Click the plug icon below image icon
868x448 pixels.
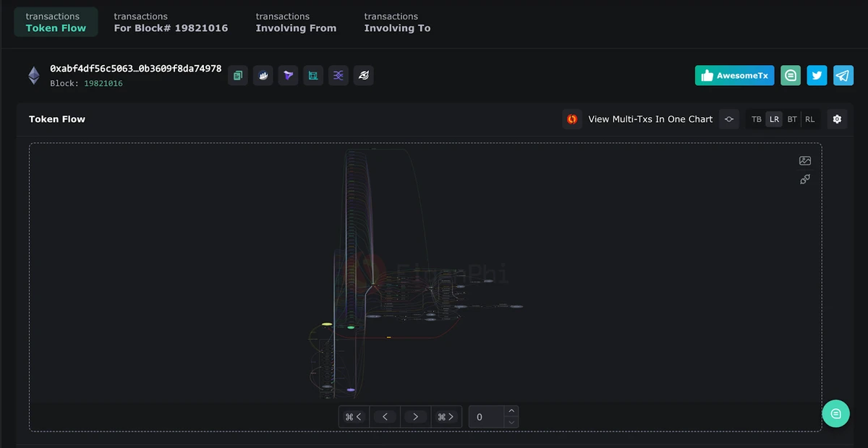click(x=805, y=179)
